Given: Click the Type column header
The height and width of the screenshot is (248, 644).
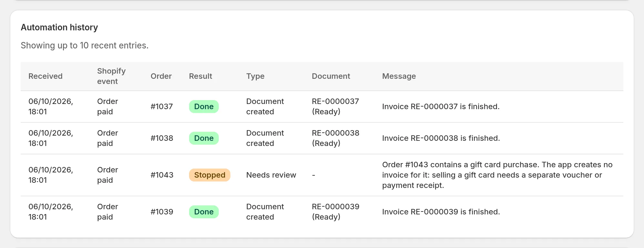Looking at the screenshot, I should (x=255, y=76).
